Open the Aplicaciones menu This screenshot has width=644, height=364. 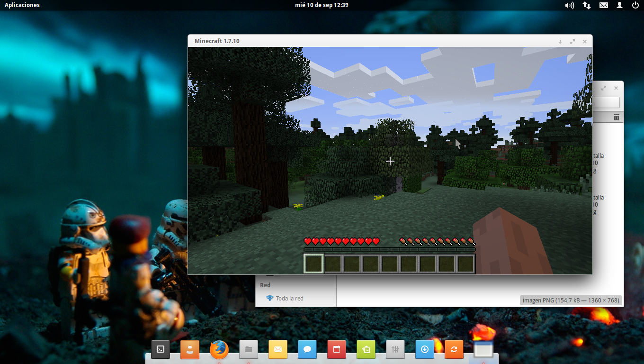22,5
